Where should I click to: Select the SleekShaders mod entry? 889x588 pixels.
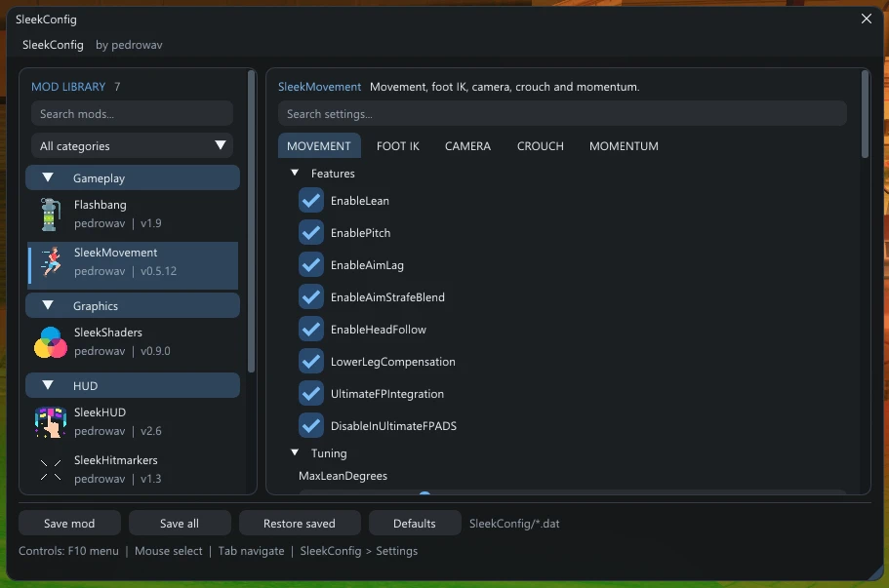(132, 342)
